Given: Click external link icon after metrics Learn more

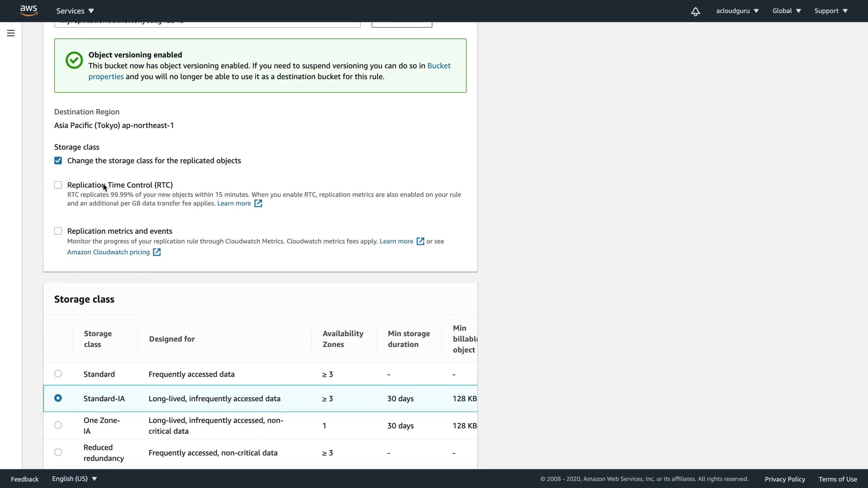Looking at the screenshot, I should click(x=420, y=241).
